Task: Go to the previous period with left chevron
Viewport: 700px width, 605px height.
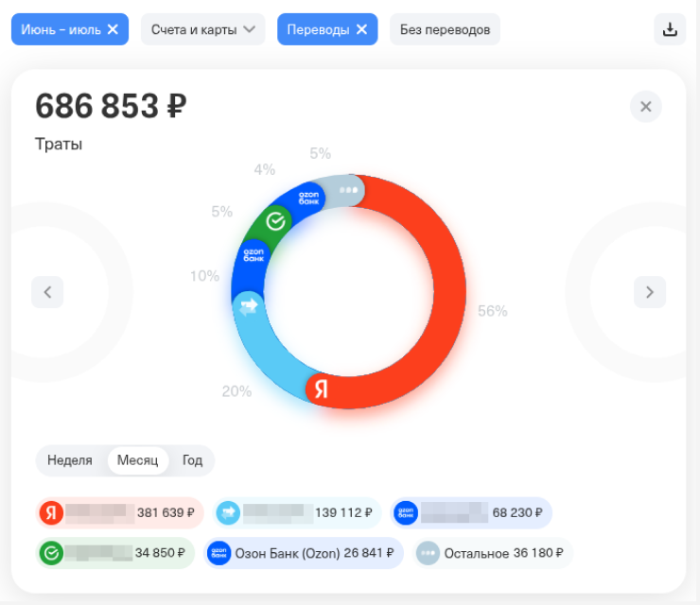Action: pos(47,292)
